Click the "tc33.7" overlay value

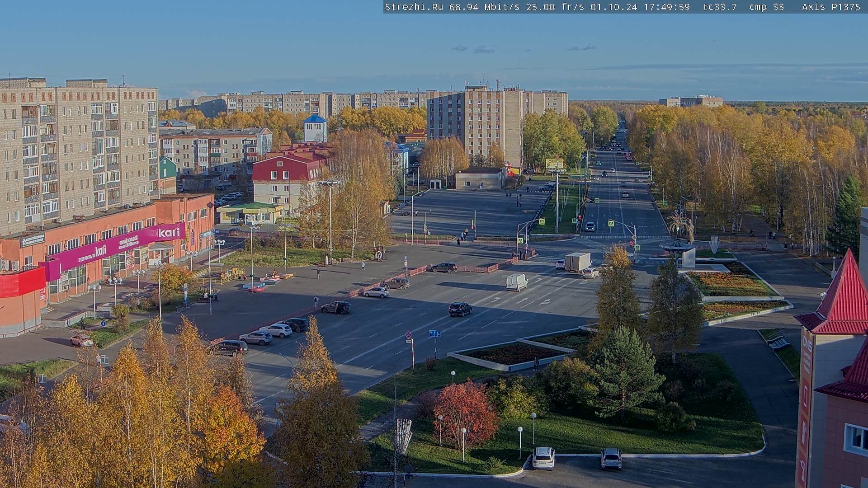tap(720, 7)
